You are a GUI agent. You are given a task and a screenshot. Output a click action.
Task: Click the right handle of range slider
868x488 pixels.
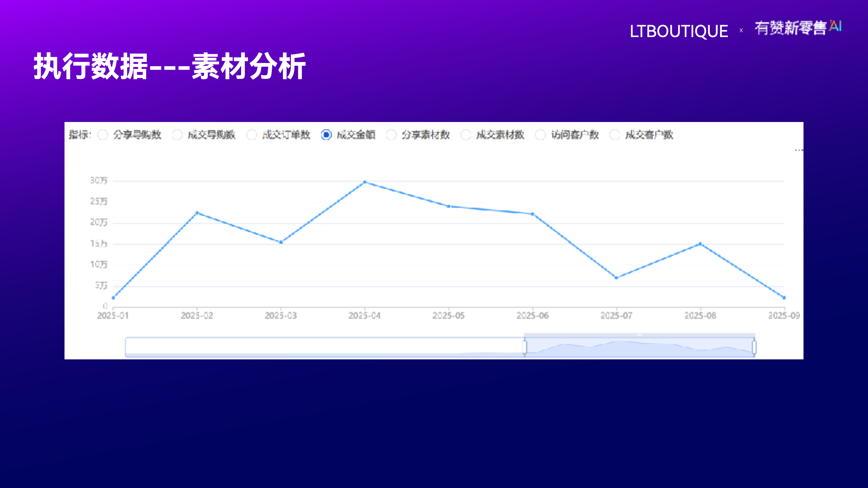pos(754,347)
